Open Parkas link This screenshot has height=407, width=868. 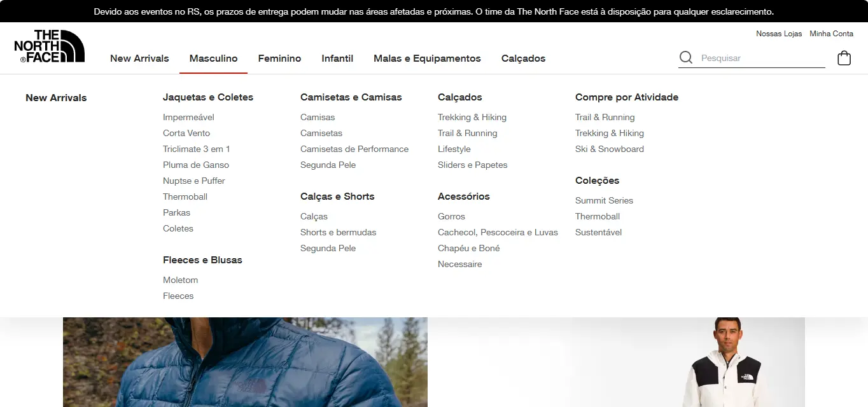pyautogui.click(x=176, y=212)
